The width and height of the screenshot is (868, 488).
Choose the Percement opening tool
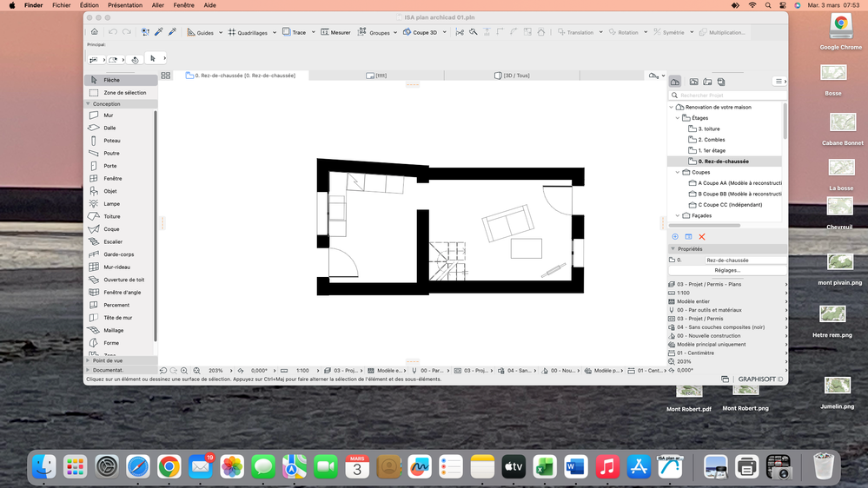(x=121, y=305)
